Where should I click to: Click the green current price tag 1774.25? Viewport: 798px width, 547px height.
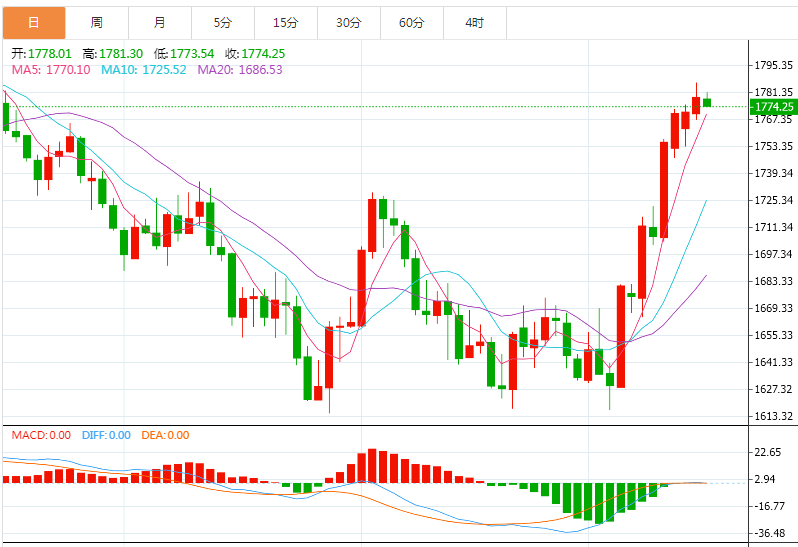[774, 107]
